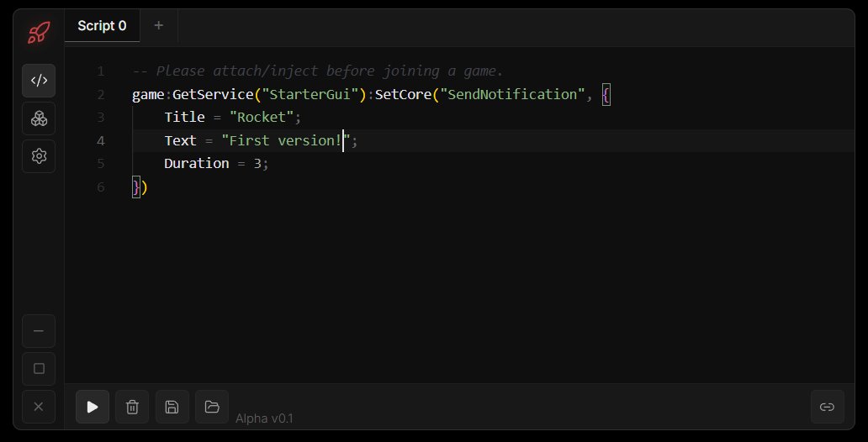
Task: Add a new script tab
Action: click(159, 25)
